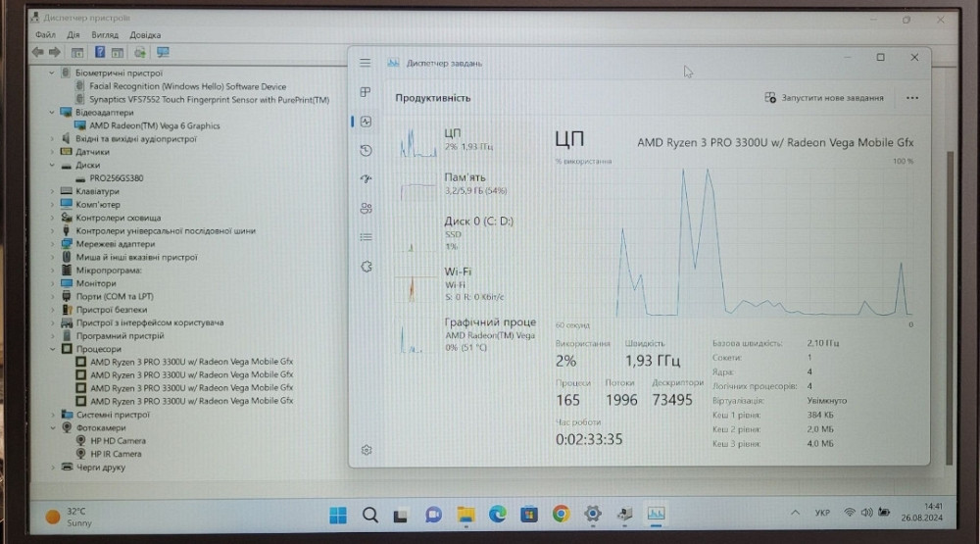Select Synaptics VFS7552 Touch Fingerprint Sensor

coord(209,99)
